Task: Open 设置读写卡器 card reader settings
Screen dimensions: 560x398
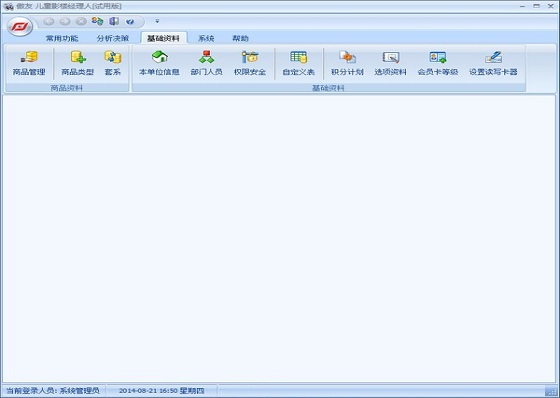Action: (493, 63)
